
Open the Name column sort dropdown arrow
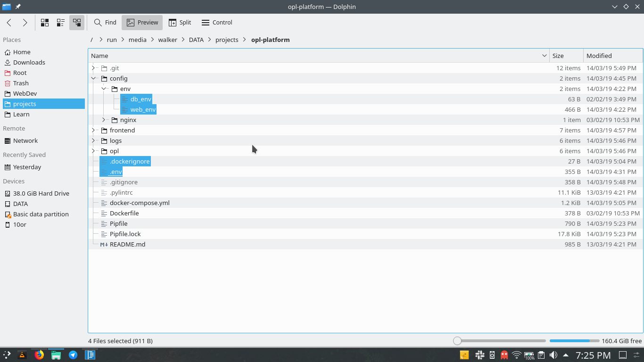pyautogui.click(x=545, y=56)
